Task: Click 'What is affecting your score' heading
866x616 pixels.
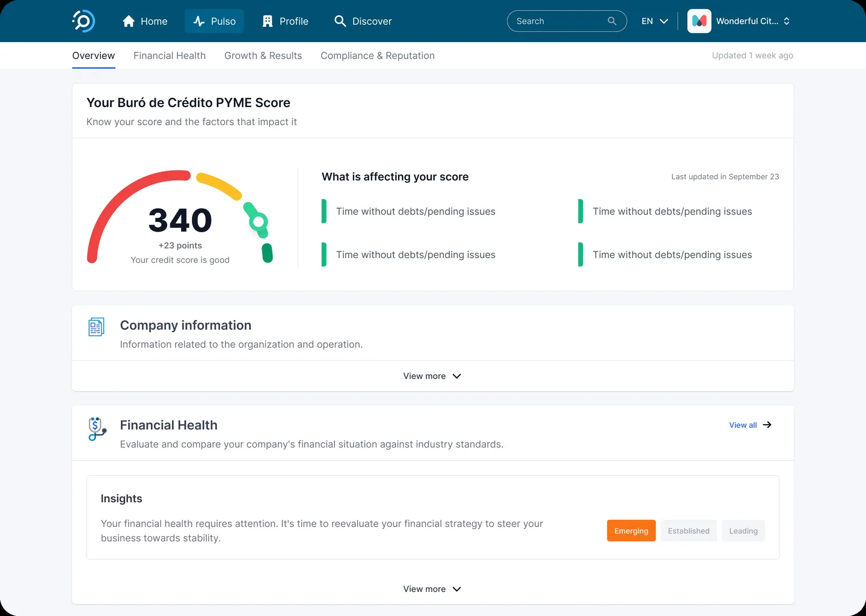Action: click(x=395, y=177)
